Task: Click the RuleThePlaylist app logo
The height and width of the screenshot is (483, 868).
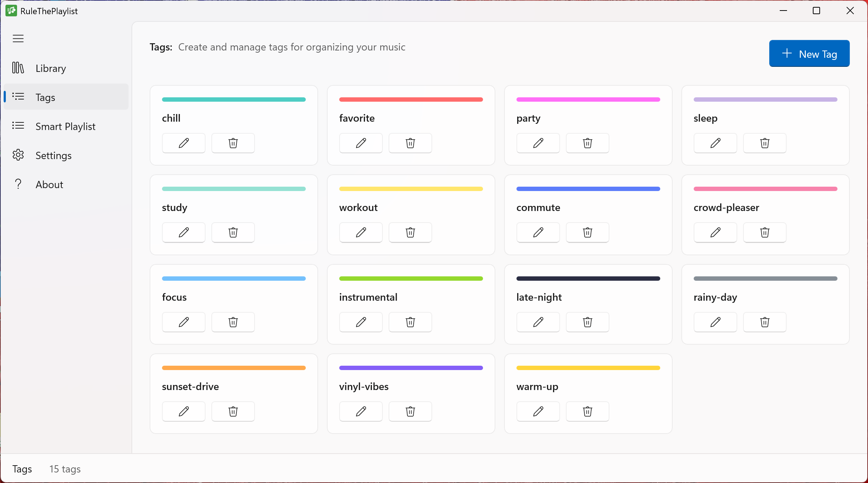Action: (11, 11)
